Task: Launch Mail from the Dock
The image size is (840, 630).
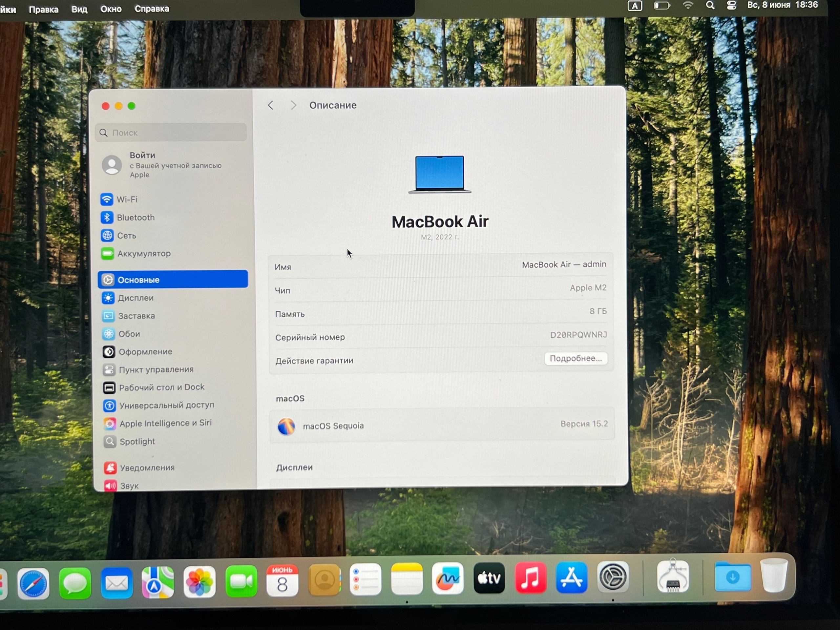Action: pos(116,582)
